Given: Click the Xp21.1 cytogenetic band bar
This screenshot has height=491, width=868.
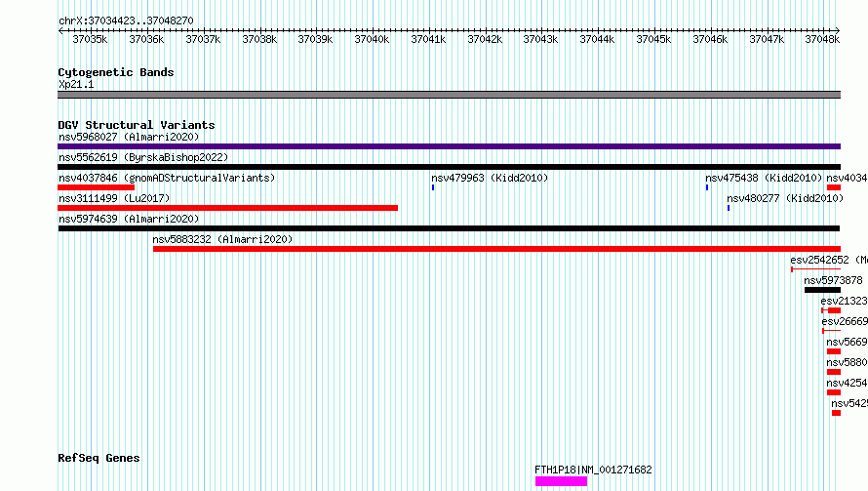Looking at the screenshot, I should [449, 95].
